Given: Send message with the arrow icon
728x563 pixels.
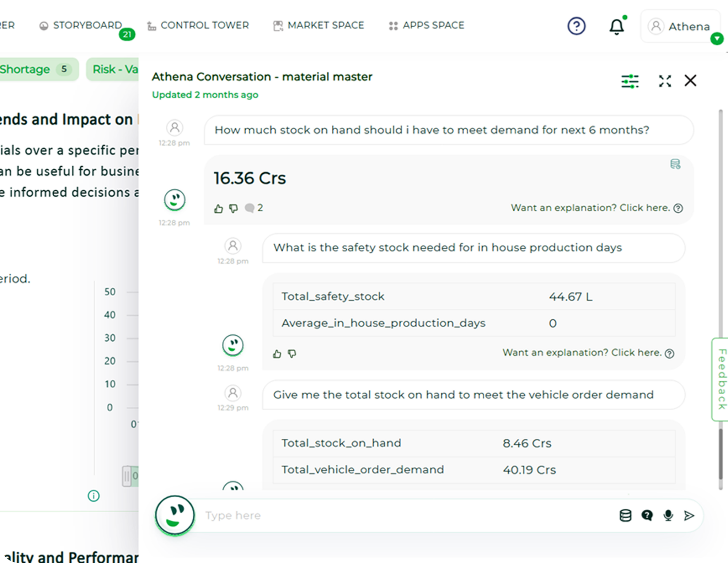Looking at the screenshot, I should (689, 515).
